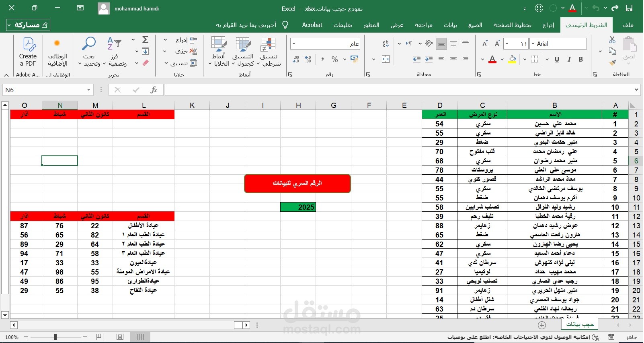The image size is (644, 343).
Task: Click the Tell Me lightbulb search box
Action: coord(247,25)
